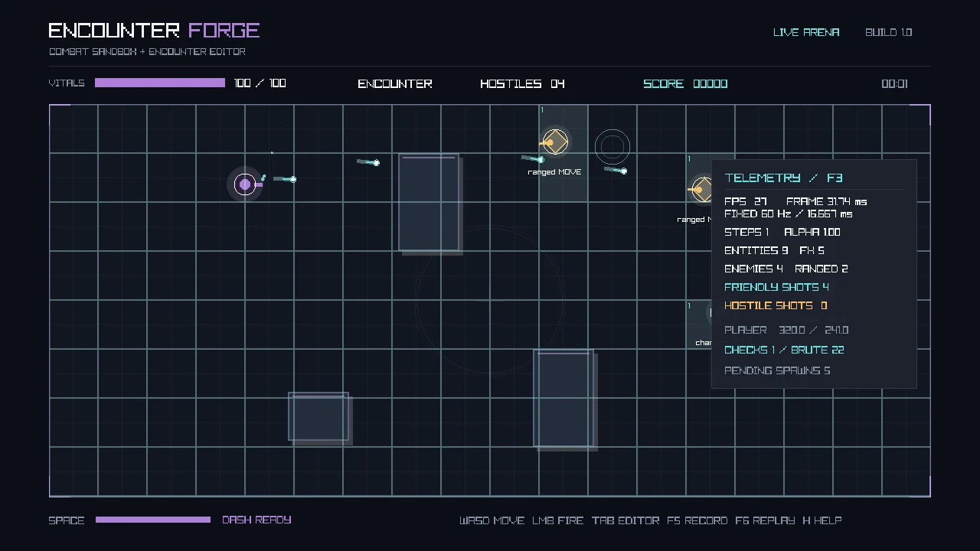Target the ranged enemy diamond above 'ranged MOVE'
This screenshot has width=980, height=551.
[x=555, y=142]
